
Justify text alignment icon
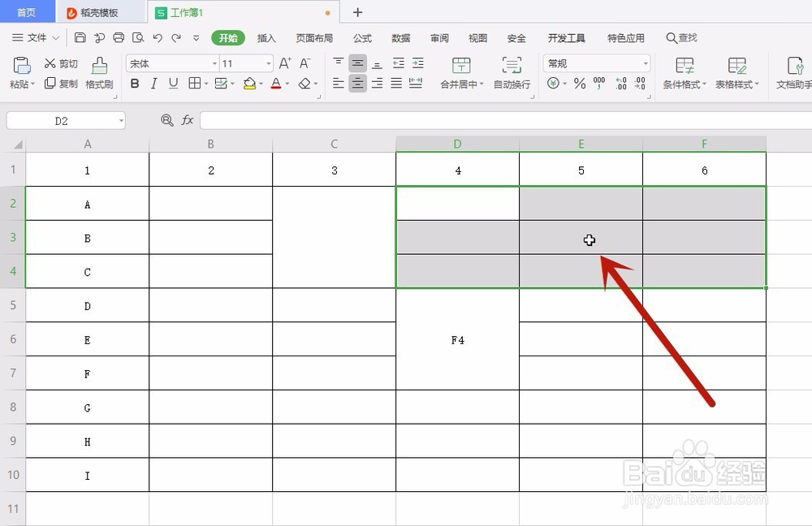tap(396, 83)
